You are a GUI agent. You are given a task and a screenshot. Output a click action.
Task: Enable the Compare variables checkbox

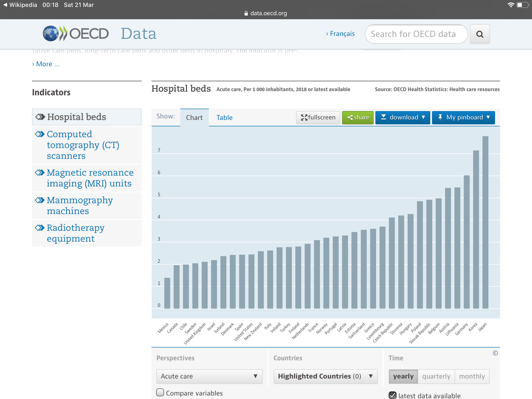160,392
